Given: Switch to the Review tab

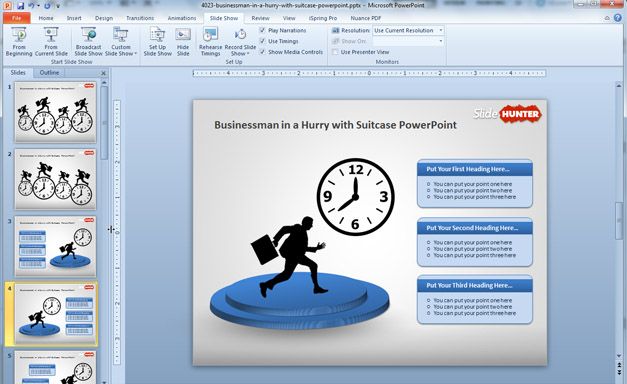Looking at the screenshot, I should [x=260, y=18].
